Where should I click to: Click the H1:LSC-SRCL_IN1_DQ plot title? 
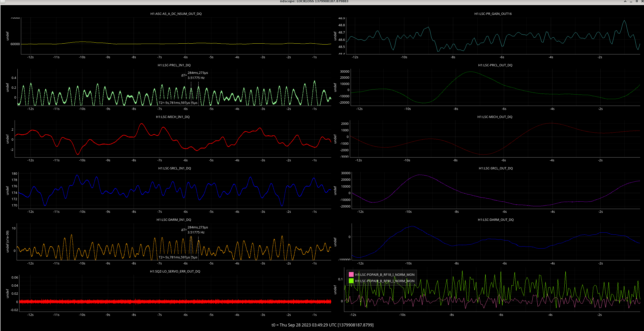[174, 168]
